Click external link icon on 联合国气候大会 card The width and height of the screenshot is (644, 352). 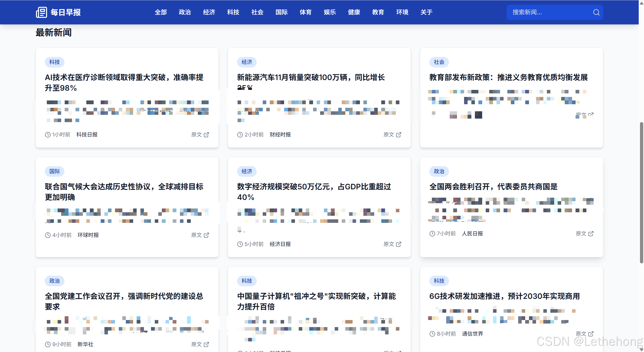[x=206, y=235]
